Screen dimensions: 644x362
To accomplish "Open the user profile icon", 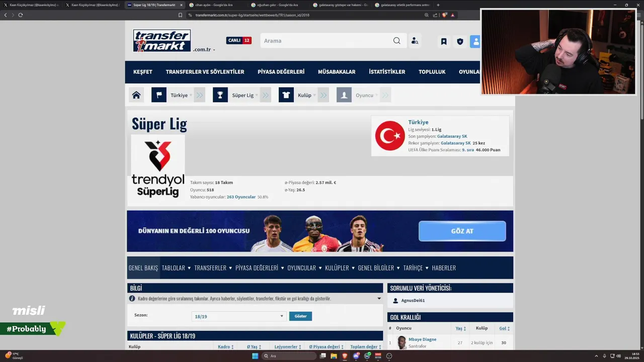I will 475,41.
